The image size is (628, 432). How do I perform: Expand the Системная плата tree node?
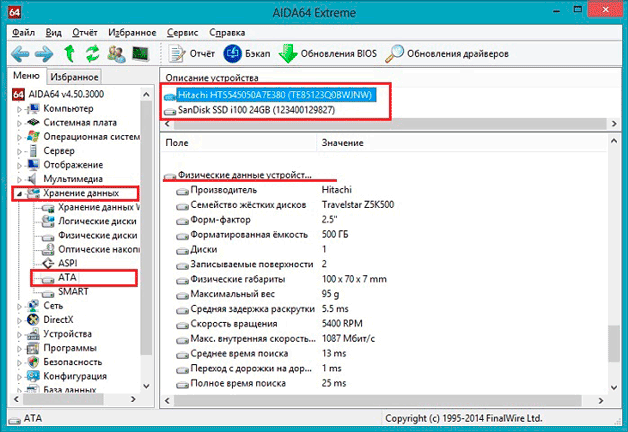tap(19, 123)
